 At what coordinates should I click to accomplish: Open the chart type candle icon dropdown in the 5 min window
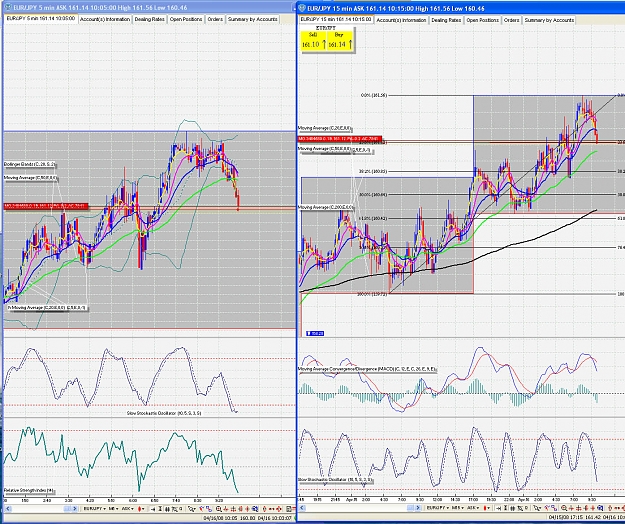(x=141, y=508)
